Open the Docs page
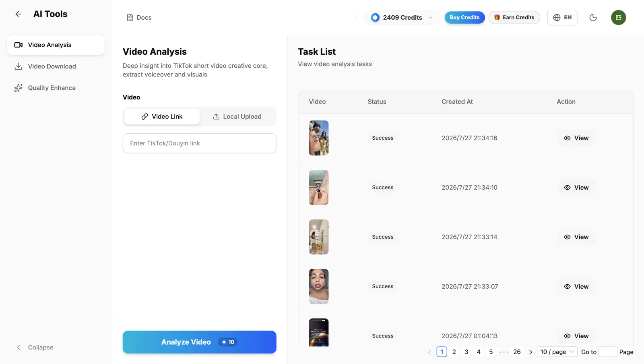Screen dimensions: 644x364 coord(139,18)
